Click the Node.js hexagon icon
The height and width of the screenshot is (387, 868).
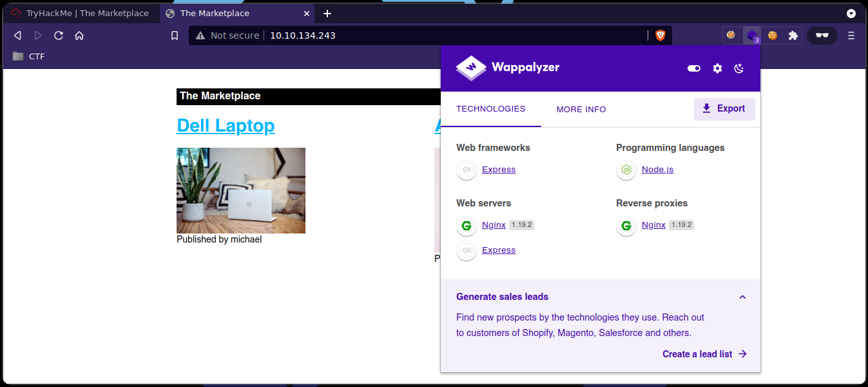point(626,170)
